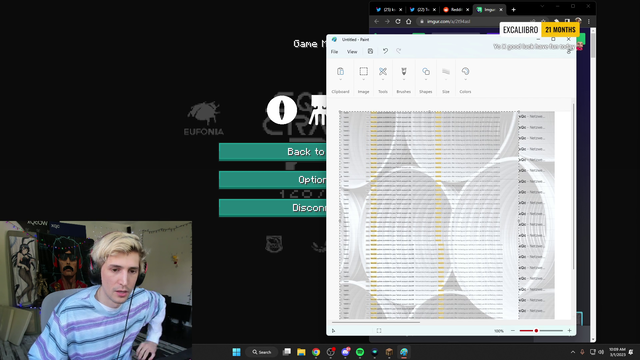This screenshot has height=360, width=640.
Task: Click the Redo arrow in Paint
Action: point(398,51)
